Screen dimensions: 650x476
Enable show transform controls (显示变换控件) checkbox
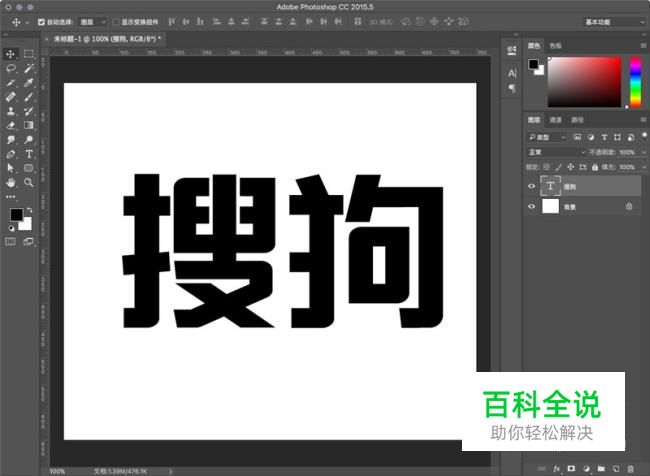pos(116,22)
